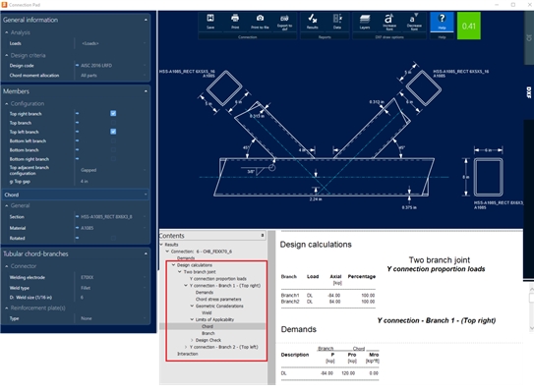Open the Results report icon
The width and height of the screenshot is (534, 392).
click(313, 22)
